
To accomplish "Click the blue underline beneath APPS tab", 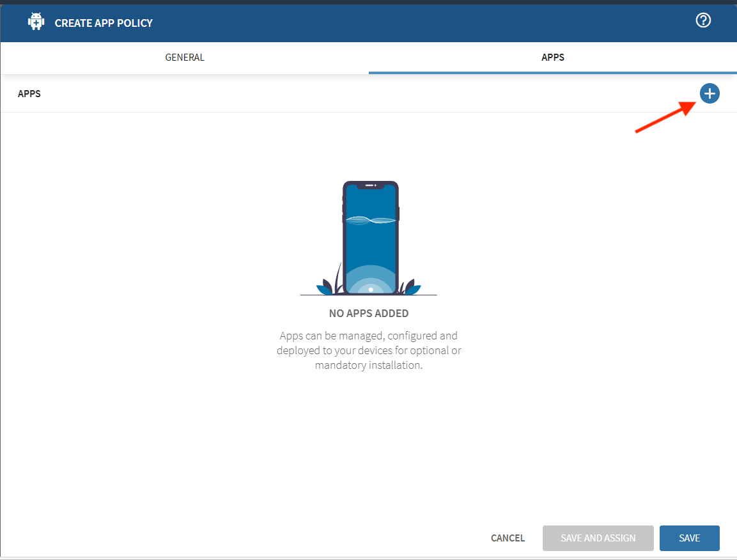I will pyautogui.click(x=552, y=72).
